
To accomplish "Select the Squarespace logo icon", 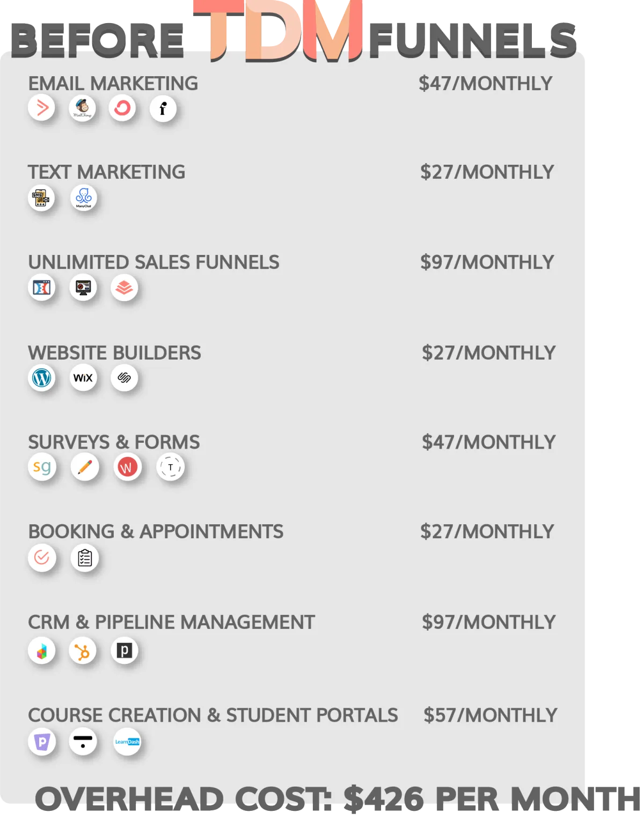I will [125, 378].
